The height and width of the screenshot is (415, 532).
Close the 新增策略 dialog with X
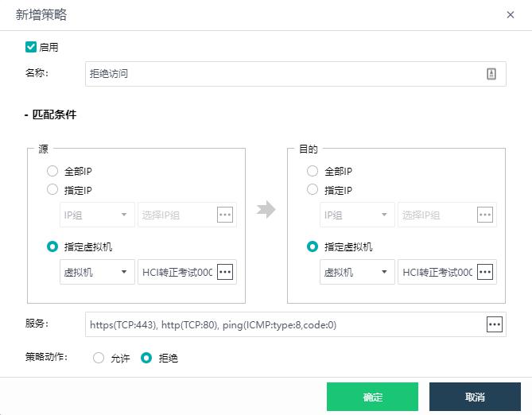[x=510, y=15]
